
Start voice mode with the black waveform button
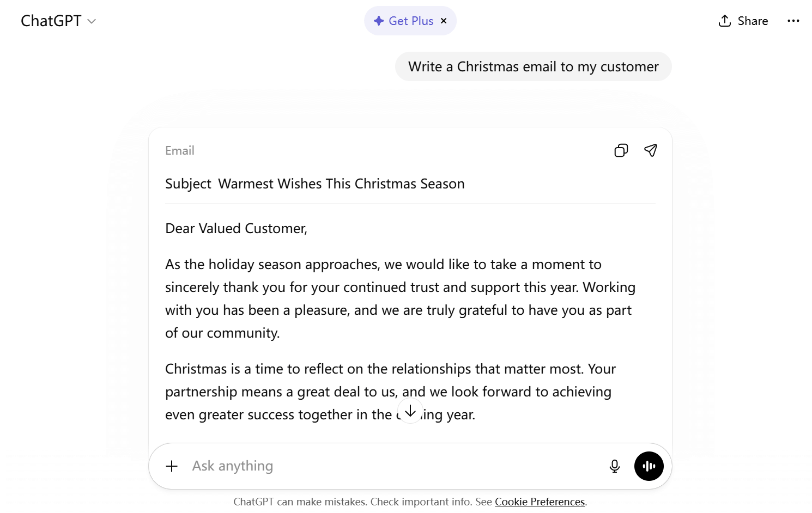click(649, 466)
